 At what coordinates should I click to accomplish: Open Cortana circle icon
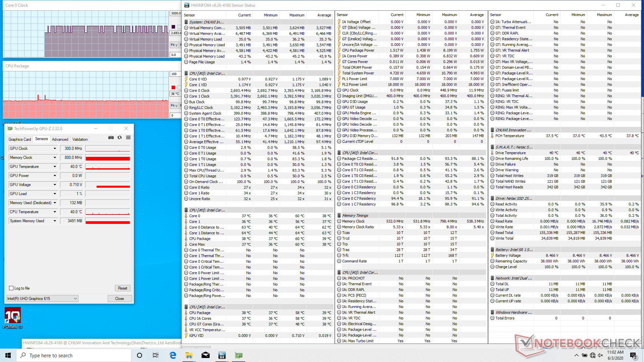140,355
